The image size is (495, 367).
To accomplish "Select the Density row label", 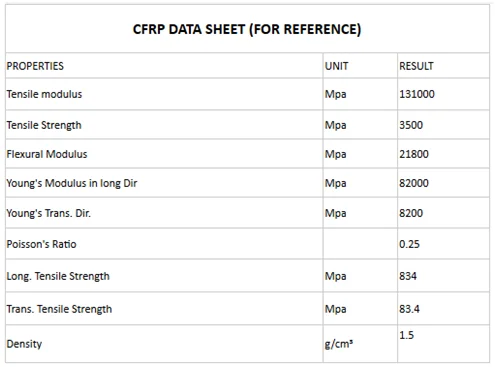I will 24,344.
